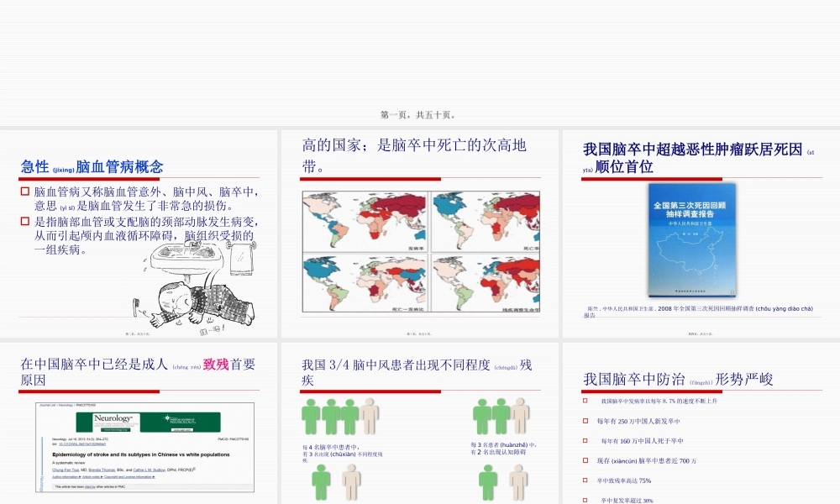Image resolution: width=840 pixels, height=504 pixels.
Task: Check the bullet box beside 脑血管病又称脑血管意外
Action: 24,192
